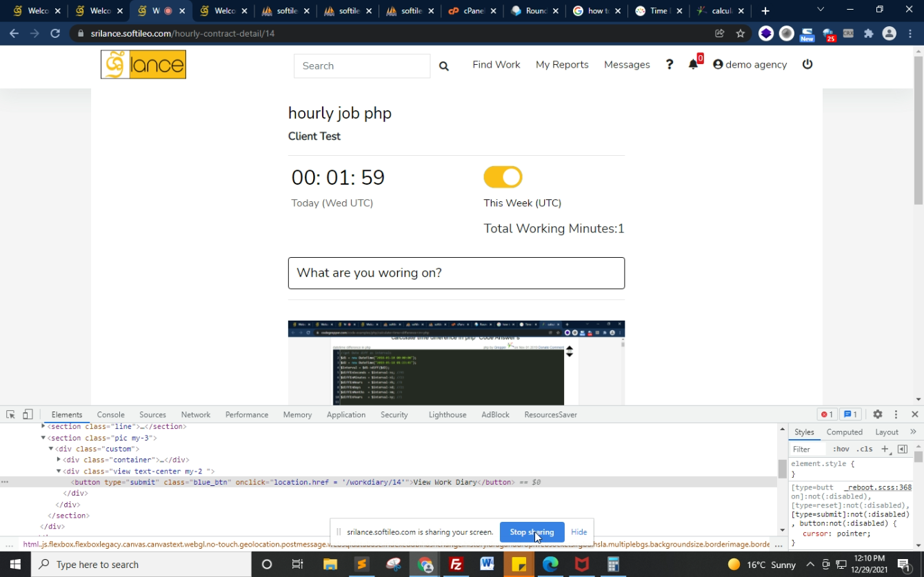Click the Stop sharing button
This screenshot has width=924, height=577.
pos(532,532)
